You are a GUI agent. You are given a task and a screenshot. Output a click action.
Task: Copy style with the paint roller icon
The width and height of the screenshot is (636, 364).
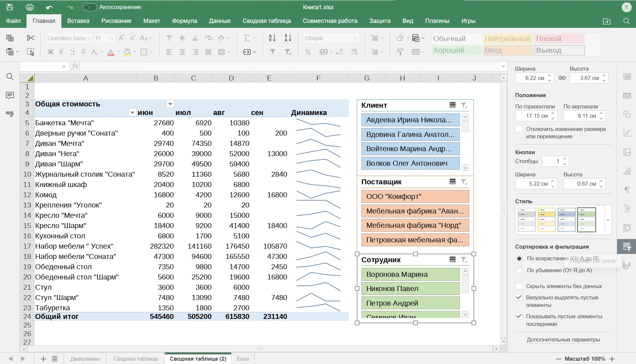tap(400, 52)
